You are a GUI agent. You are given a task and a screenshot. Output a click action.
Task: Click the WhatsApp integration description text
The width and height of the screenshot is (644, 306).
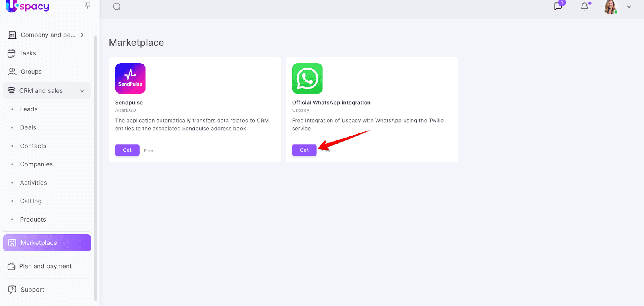click(x=368, y=125)
